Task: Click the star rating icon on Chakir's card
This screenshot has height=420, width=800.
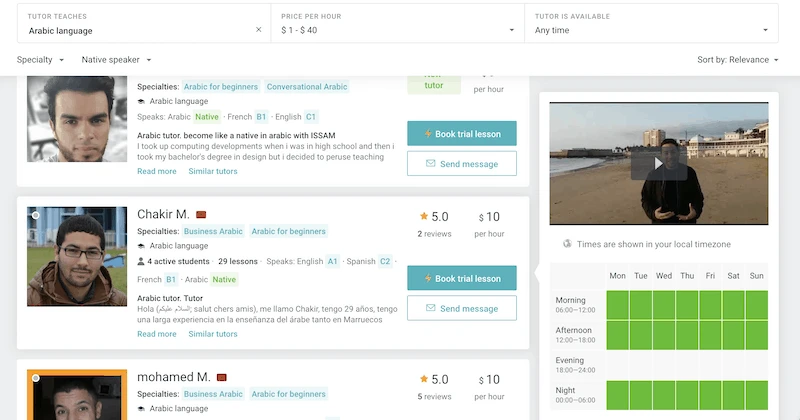Action: 423,216
